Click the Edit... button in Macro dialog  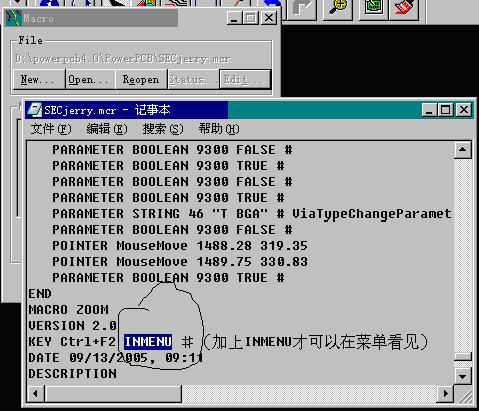pyautogui.click(x=245, y=79)
